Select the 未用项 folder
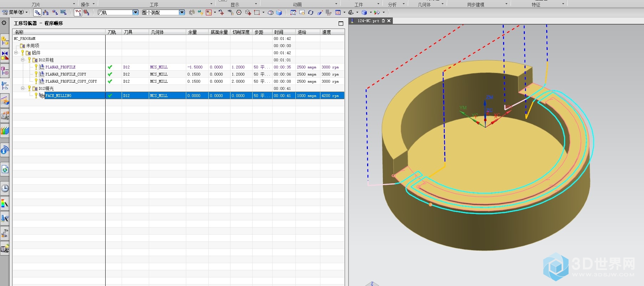The image size is (644, 286). click(32, 46)
